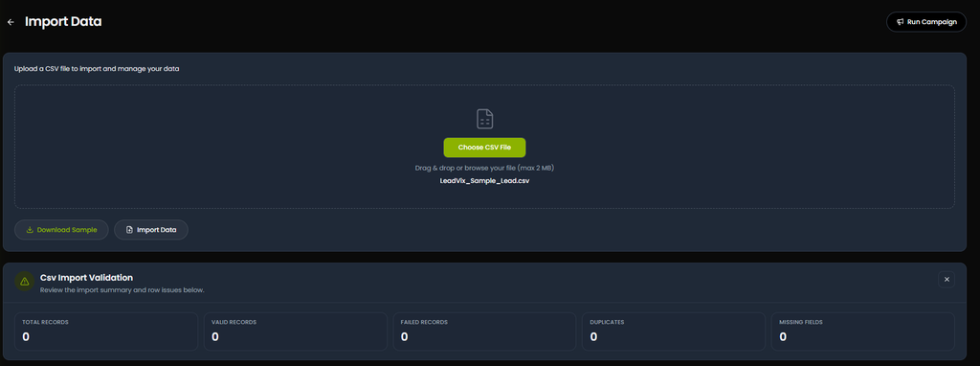The height and width of the screenshot is (366, 980).
Task: Click the Run Campaign button
Action: [x=926, y=22]
